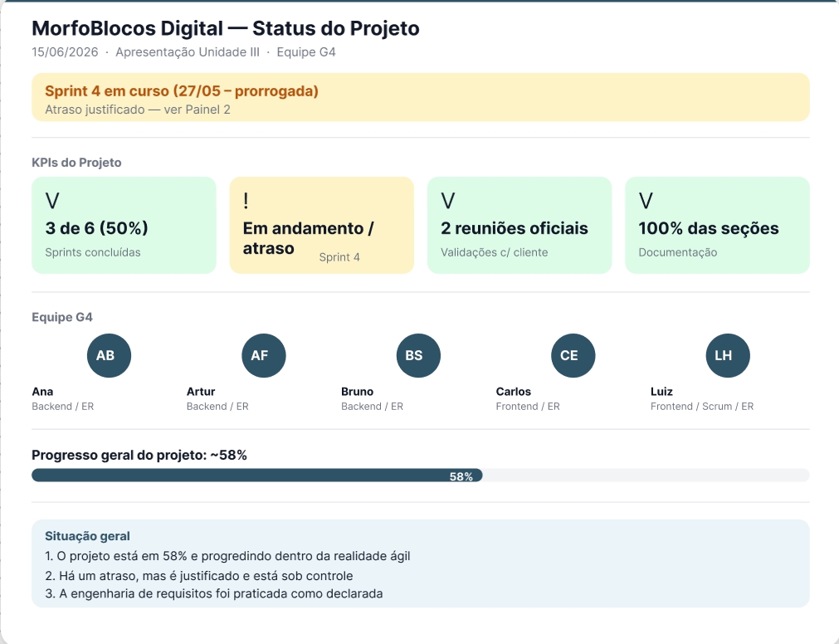
Task: Click the check mark on Validações c/ cliente card
Action: click(448, 201)
